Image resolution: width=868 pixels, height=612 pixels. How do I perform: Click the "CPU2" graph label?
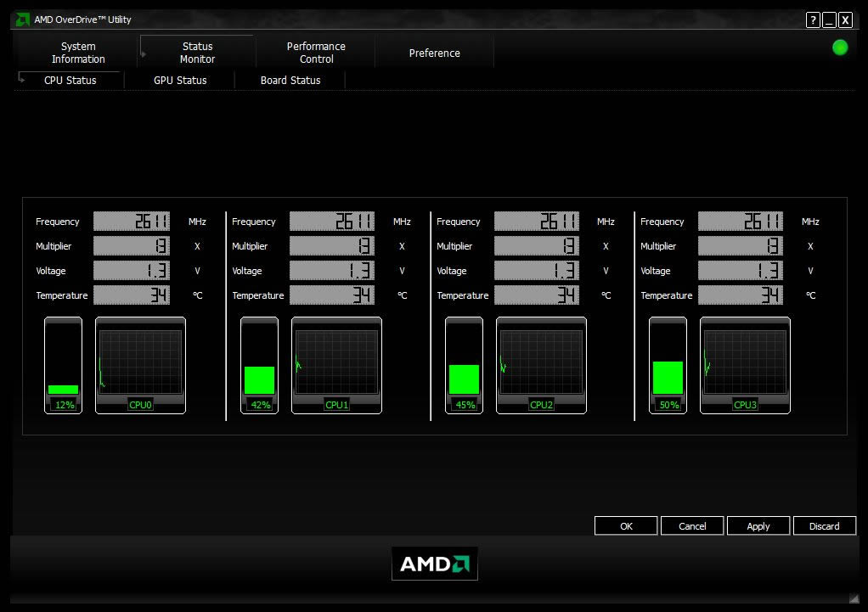(x=541, y=405)
